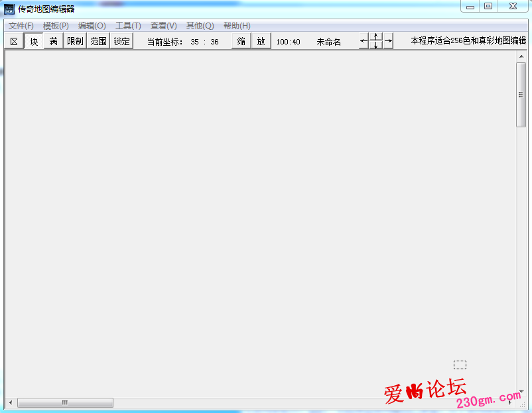Viewport: 532px width, 413px height.
Task: Click the 当前坐标 coordinate label
Action: click(x=165, y=42)
